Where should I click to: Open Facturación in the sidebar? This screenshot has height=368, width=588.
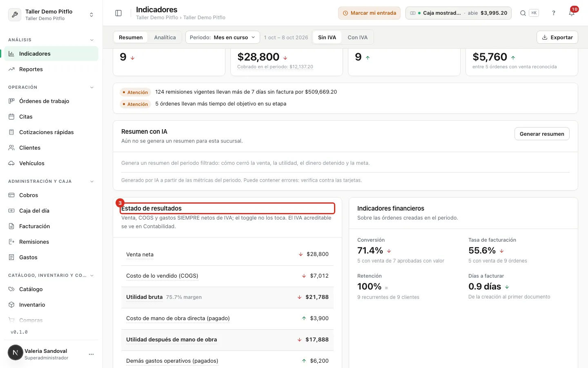pos(51,226)
